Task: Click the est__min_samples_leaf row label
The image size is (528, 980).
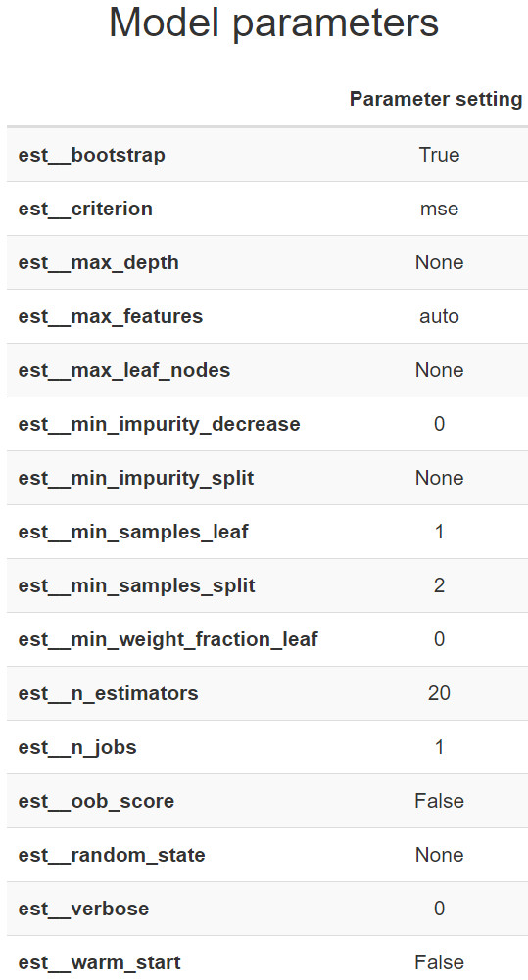Action: click(x=133, y=532)
